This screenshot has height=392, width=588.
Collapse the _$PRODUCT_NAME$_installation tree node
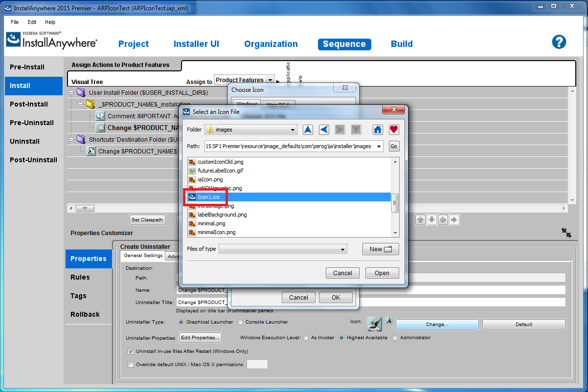(81, 104)
